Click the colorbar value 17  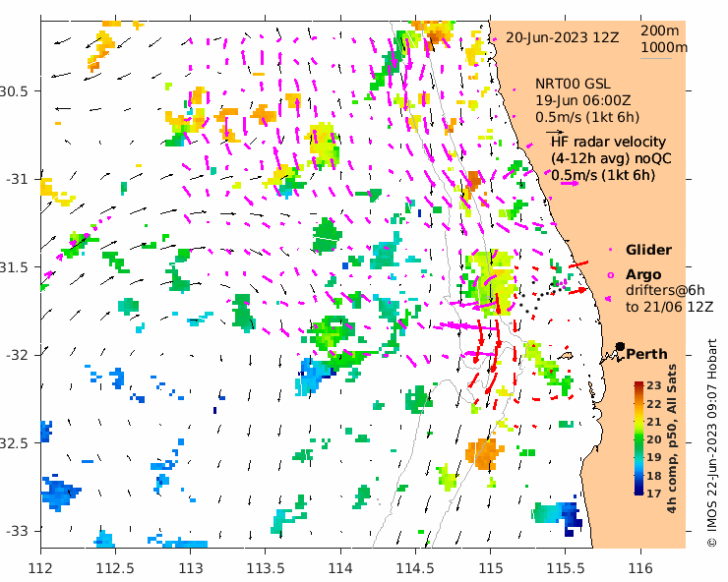pyautogui.click(x=653, y=494)
